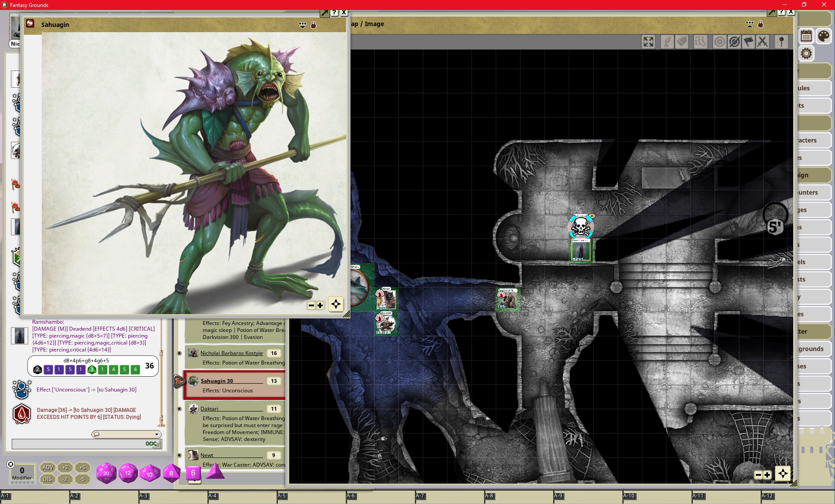Click the purple d20 die
This screenshot has height=504, width=835.
(x=106, y=473)
